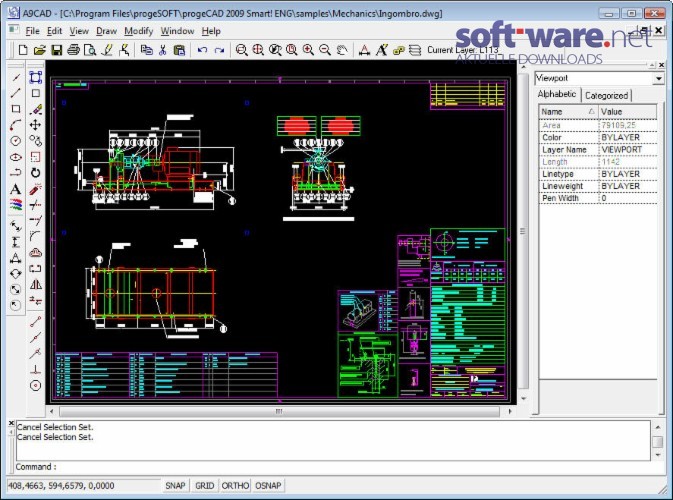Pick the Perpendicular object snap
673x500 pixels.
coord(35,369)
